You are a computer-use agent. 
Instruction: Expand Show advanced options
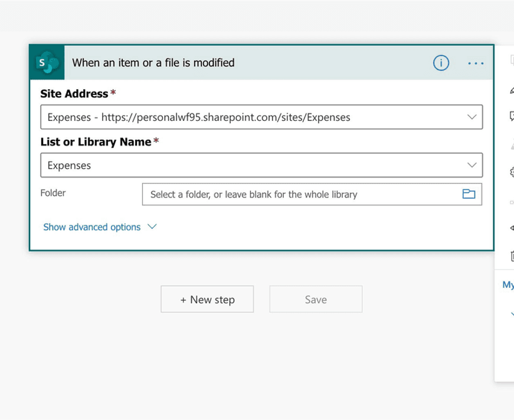pos(100,227)
